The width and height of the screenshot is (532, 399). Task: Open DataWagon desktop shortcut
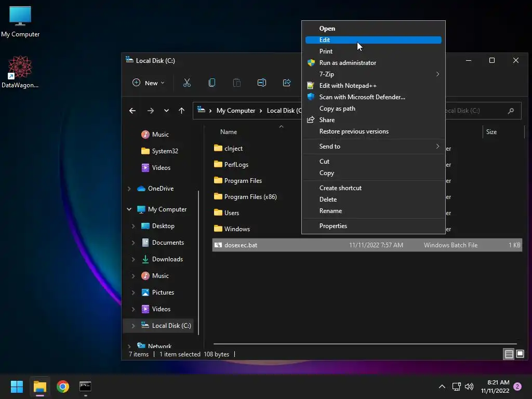(20, 72)
